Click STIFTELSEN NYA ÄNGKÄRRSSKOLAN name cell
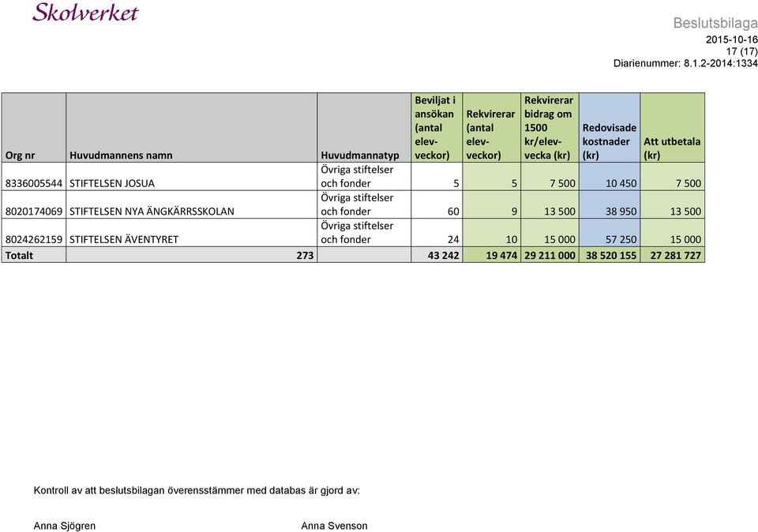This screenshot has height=532, width=758. pyautogui.click(x=191, y=204)
